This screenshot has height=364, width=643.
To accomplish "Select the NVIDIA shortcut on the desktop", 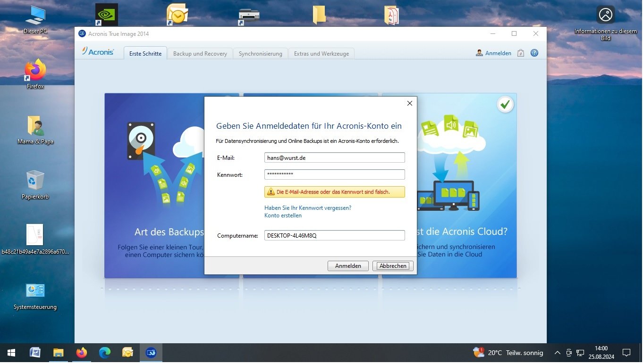I will [107, 15].
